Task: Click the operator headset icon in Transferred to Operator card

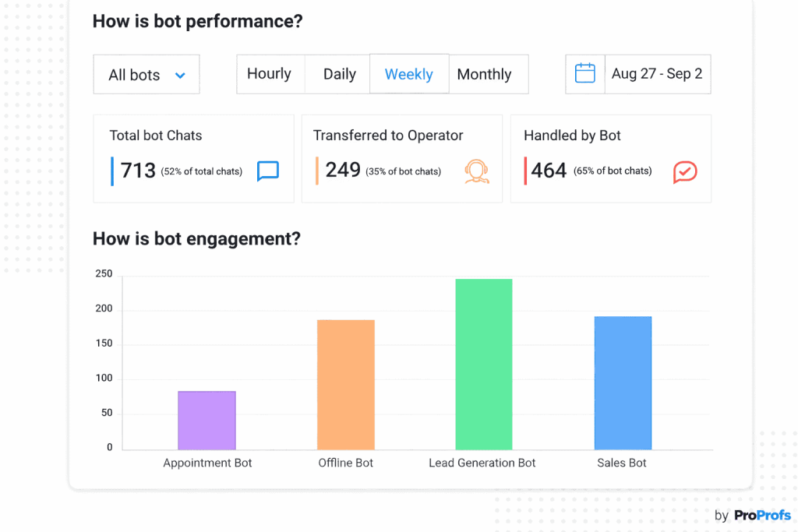Action: coord(477,171)
